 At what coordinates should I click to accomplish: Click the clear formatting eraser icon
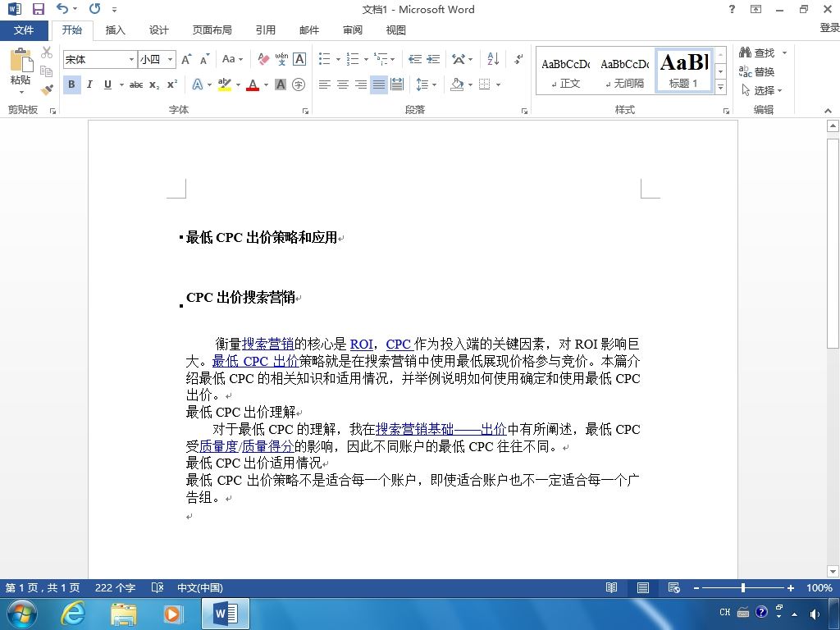[263, 59]
